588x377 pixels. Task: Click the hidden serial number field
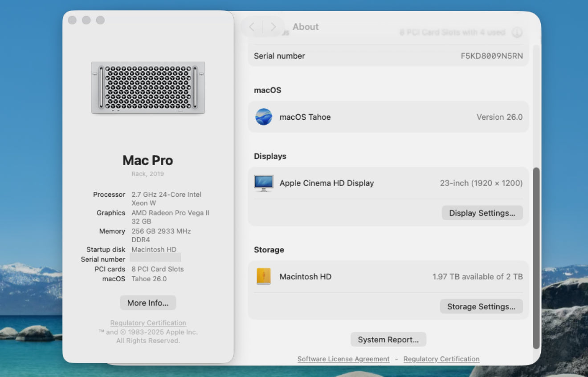[x=155, y=258]
